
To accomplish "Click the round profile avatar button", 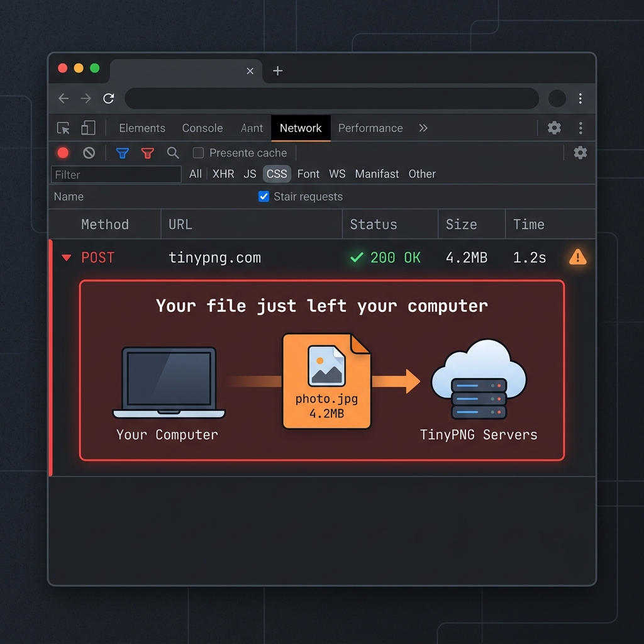I will [x=557, y=98].
